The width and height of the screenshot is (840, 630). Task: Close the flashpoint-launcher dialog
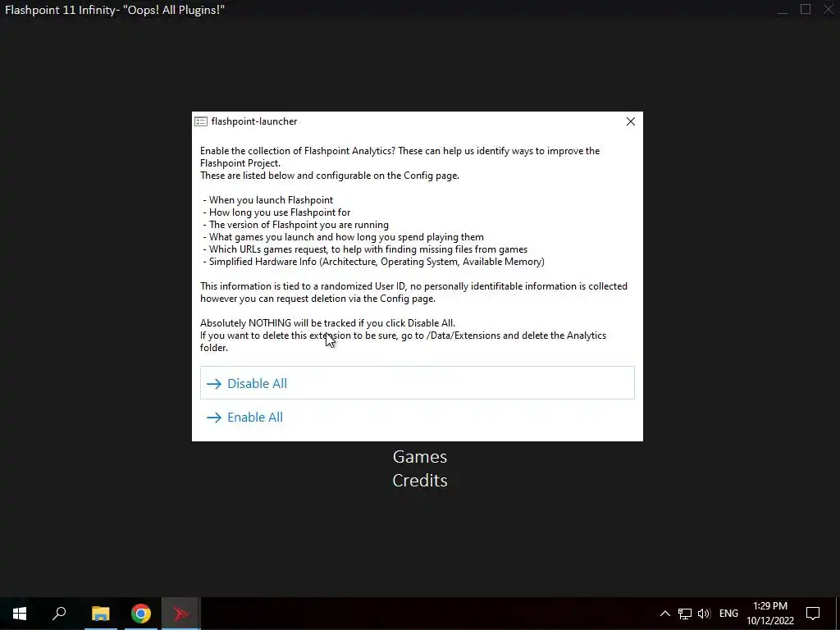pyautogui.click(x=631, y=121)
